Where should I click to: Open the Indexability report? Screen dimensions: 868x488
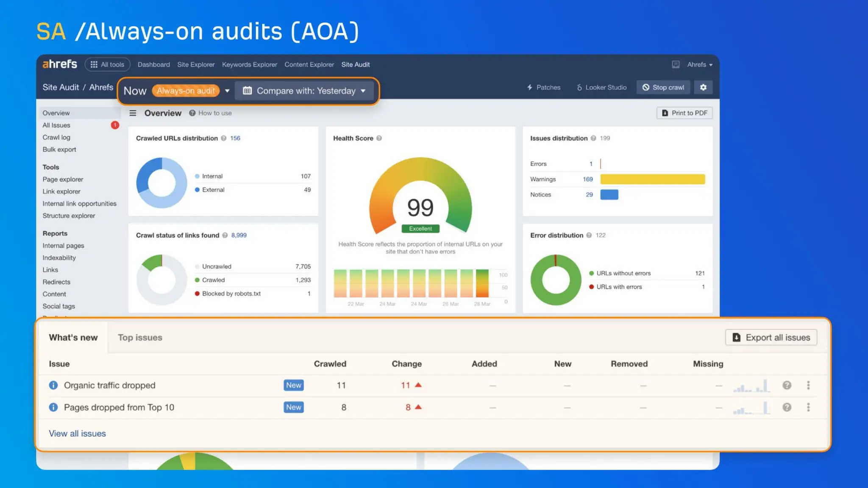click(x=59, y=258)
